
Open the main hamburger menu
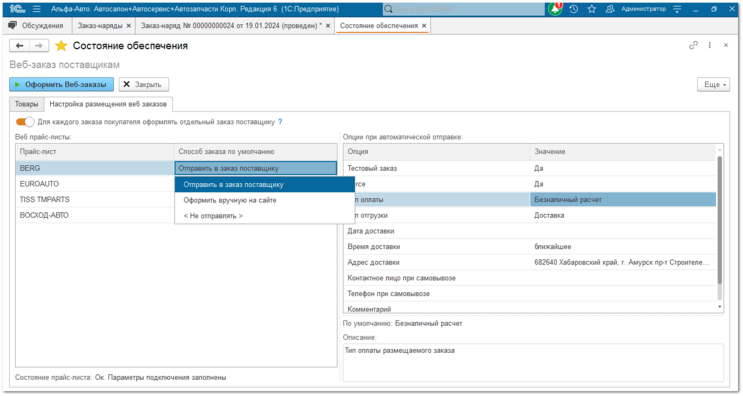(x=36, y=9)
